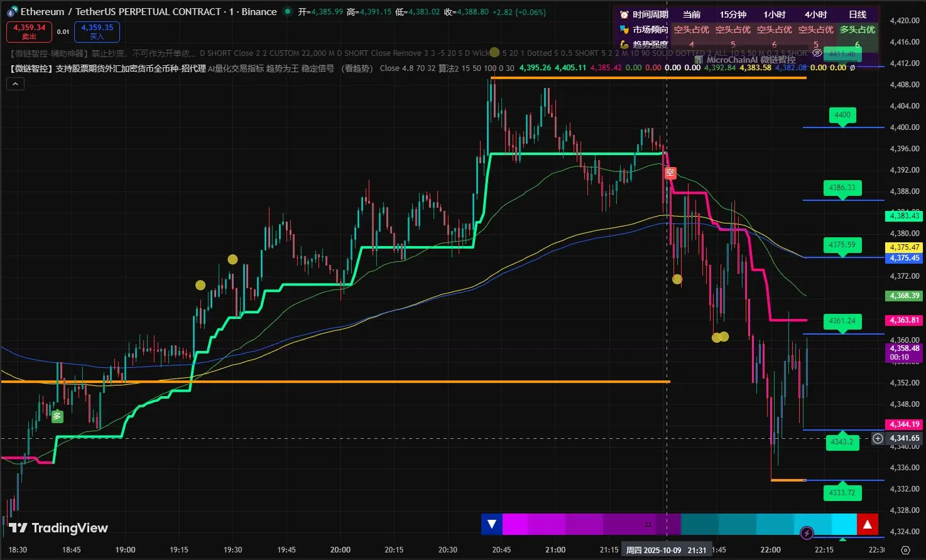926x560 pixels.
Task: Click the green 多 long signal label on the chart
Action: pyautogui.click(x=57, y=416)
